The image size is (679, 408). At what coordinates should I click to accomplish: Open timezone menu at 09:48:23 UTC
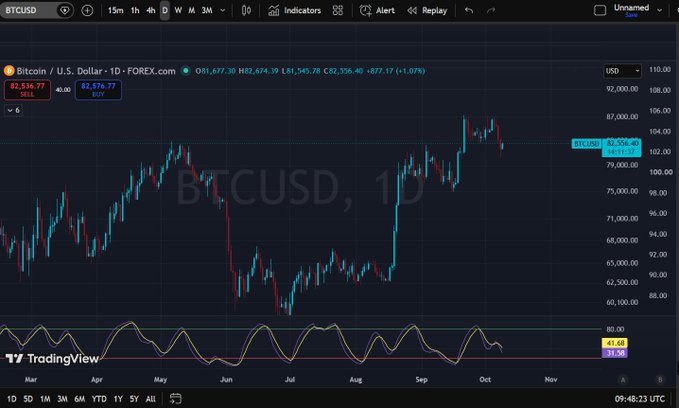coord(639,399)
